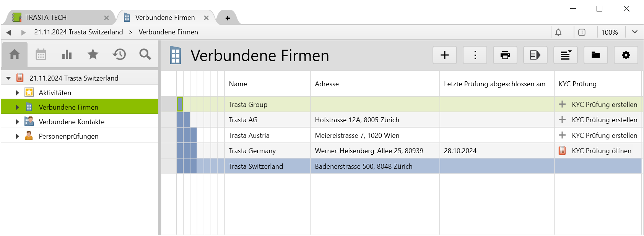Click the search magnifier icon
Viewport: 644px width, 236px height.
(145, 55)
